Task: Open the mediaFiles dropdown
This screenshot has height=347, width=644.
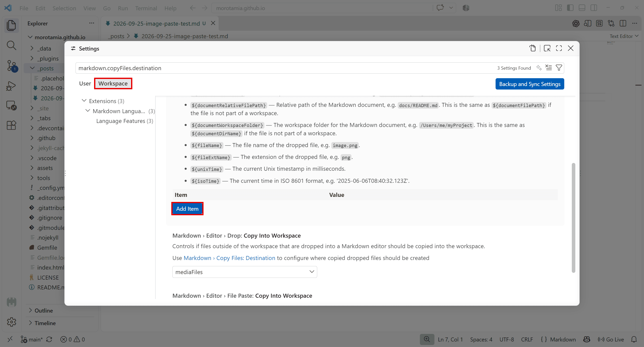Action: point(245,272)
